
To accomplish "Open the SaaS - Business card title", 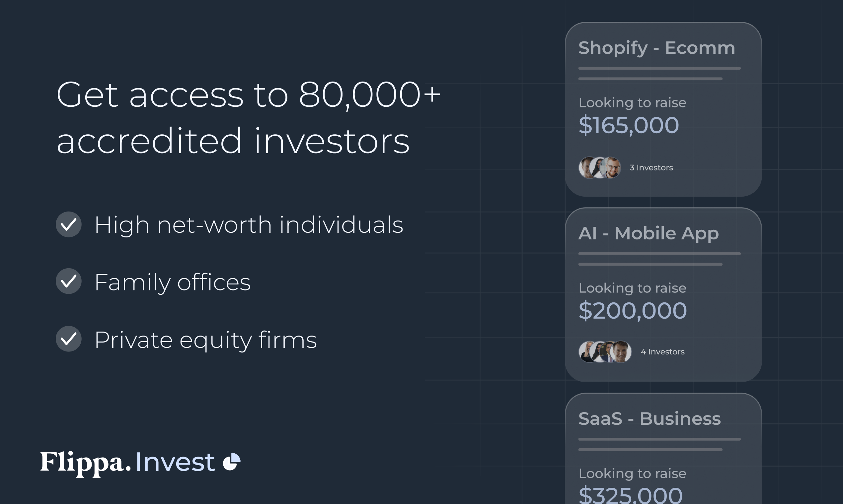I will (x=650, y=418).
